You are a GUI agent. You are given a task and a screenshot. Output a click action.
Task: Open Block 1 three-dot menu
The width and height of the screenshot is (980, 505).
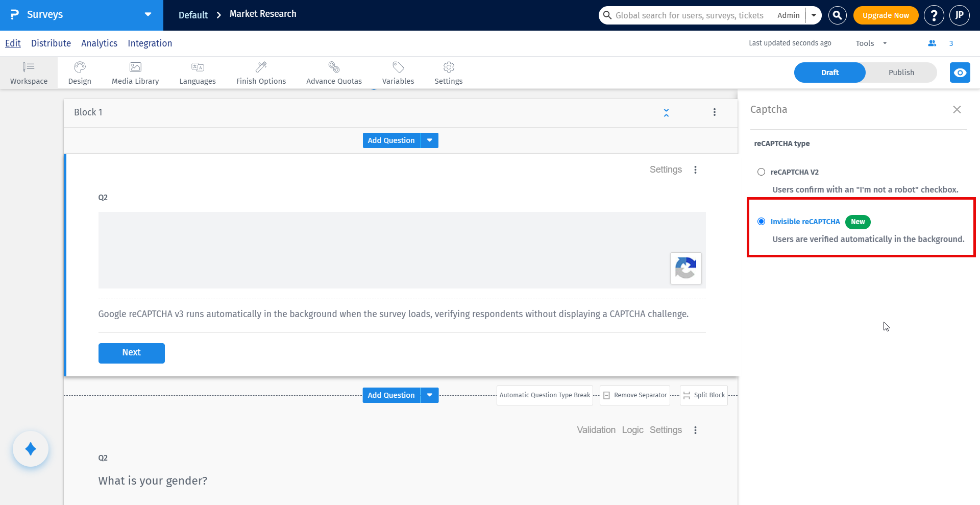coord(715,112)
